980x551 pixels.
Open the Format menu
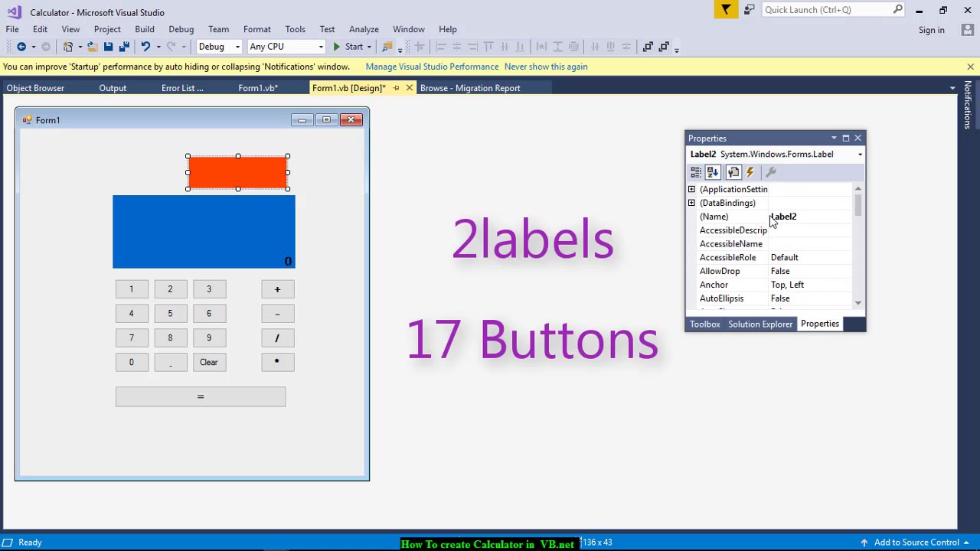[257, 29]
